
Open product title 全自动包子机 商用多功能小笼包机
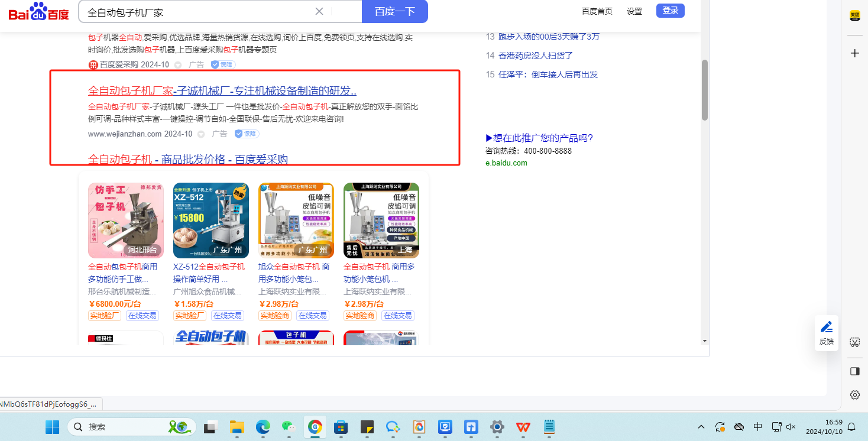tap(379, 273)
